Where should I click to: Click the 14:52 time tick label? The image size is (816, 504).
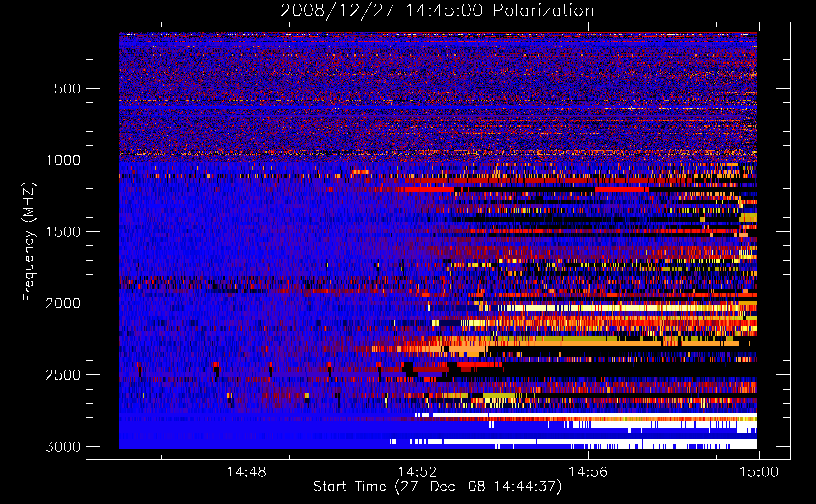click(418, 472)
